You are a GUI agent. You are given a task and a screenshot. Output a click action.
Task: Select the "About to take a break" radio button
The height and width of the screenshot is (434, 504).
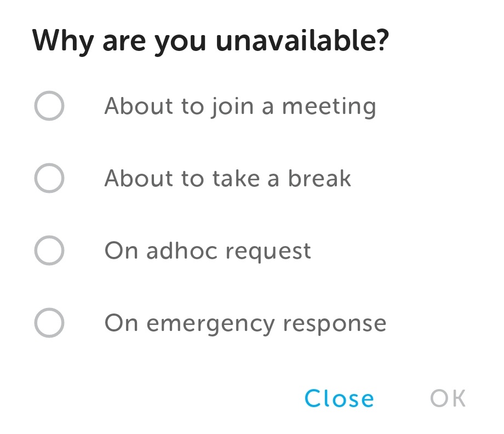coord(49,178)
